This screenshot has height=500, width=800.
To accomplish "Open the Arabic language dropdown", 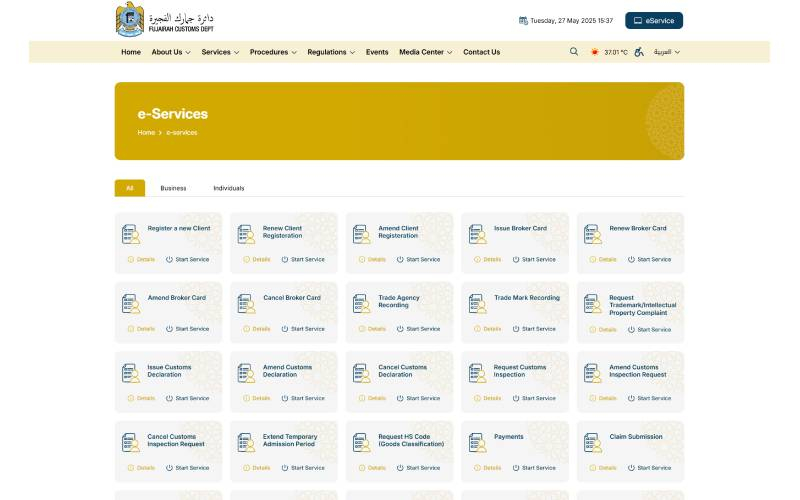I will point(666,52).
